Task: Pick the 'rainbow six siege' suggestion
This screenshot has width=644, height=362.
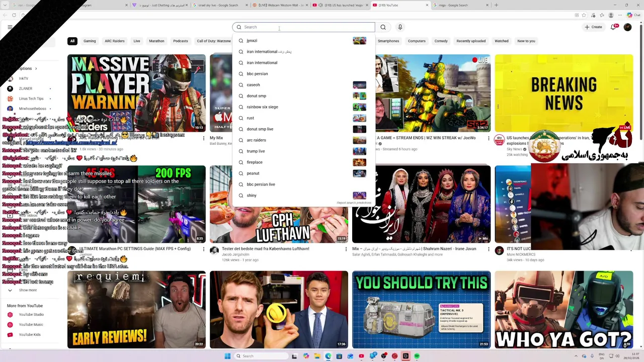Action: 303,107
